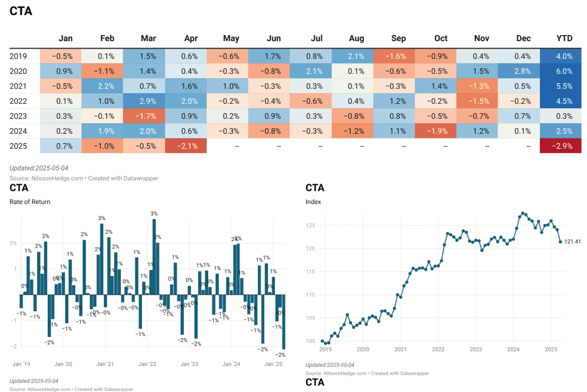Image resolution: width=587 pixels, height=392 pixels.
Task: Select the 2024 YTD cell showing 2.5%
Action: 560,131
